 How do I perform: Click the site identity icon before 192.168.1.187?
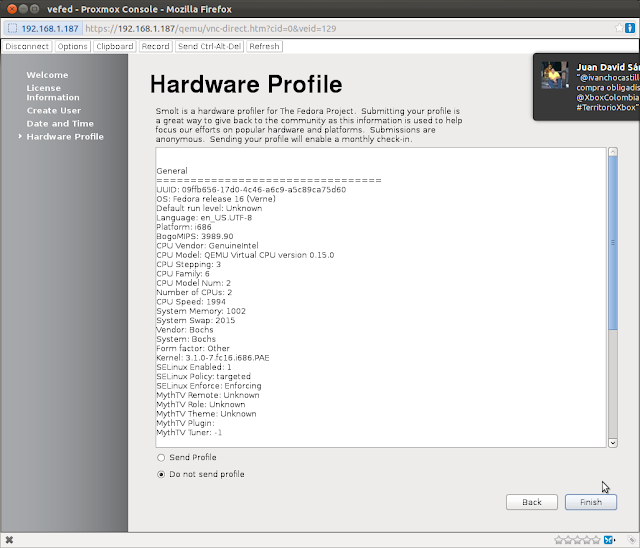(12, 28)
